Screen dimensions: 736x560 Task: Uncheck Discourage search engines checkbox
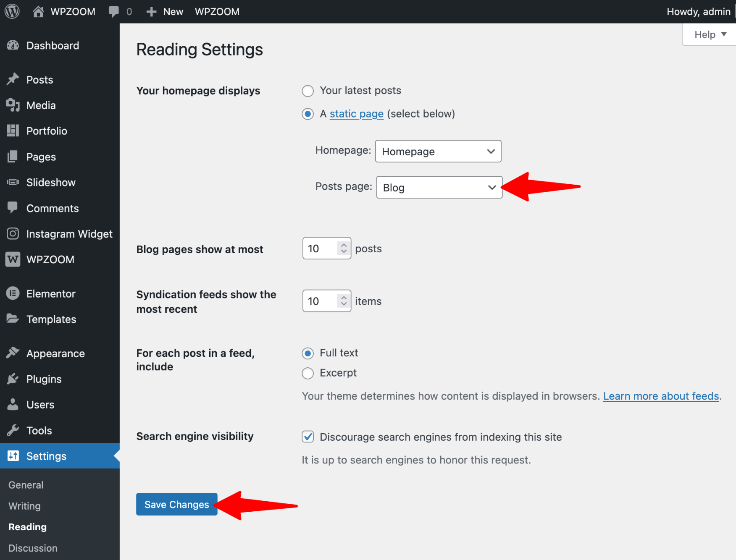pyautogui.click(x=308, y=437)
